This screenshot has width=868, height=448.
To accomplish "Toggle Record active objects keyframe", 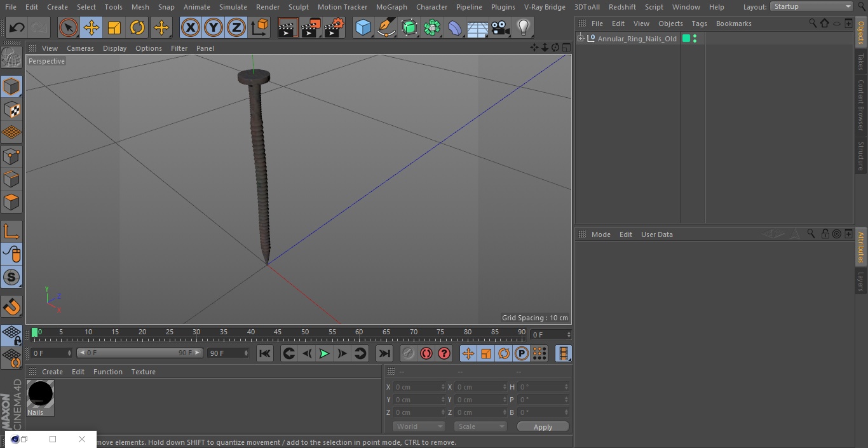I will click(x=409, y=353).
